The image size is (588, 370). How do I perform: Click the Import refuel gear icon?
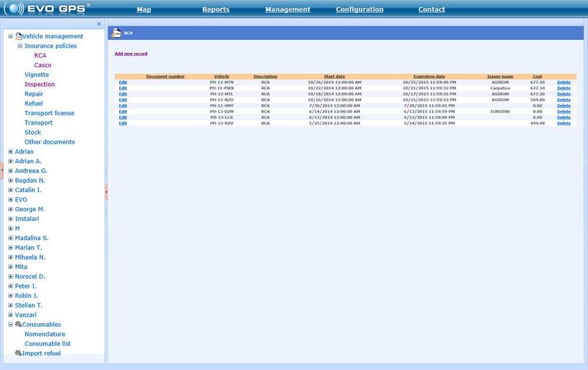pyautogui.click(x=18, y=353)
